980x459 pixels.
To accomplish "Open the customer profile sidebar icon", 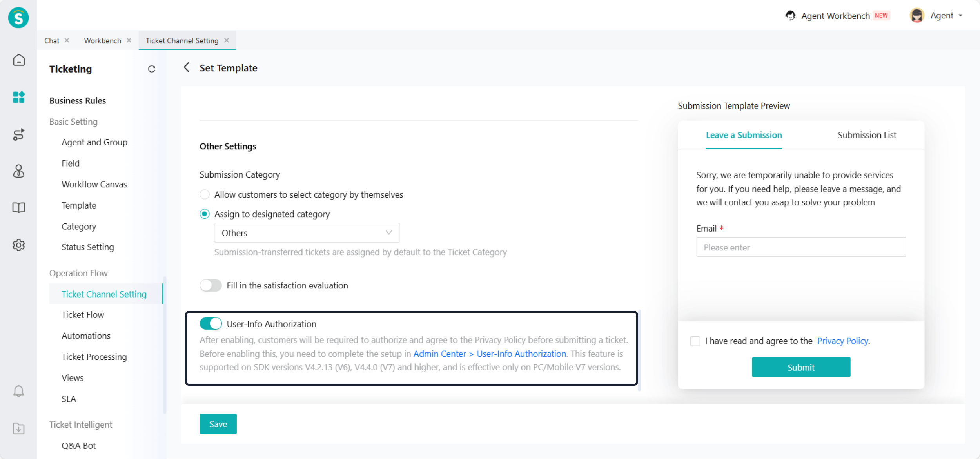I will (18, 171).
